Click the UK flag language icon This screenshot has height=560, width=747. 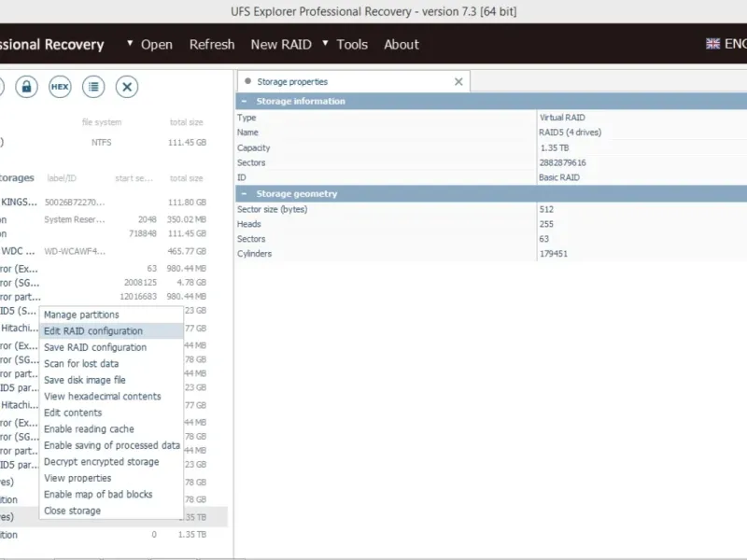tap(712, 44)
